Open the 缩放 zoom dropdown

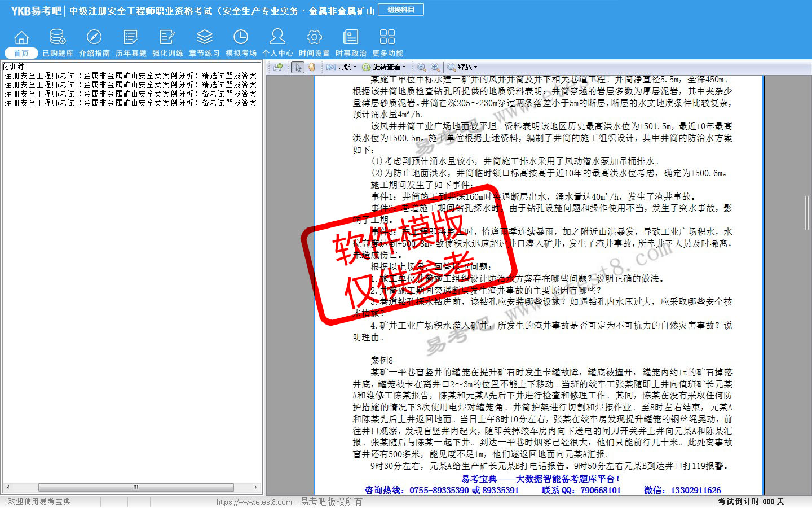(x=463, y=67)
